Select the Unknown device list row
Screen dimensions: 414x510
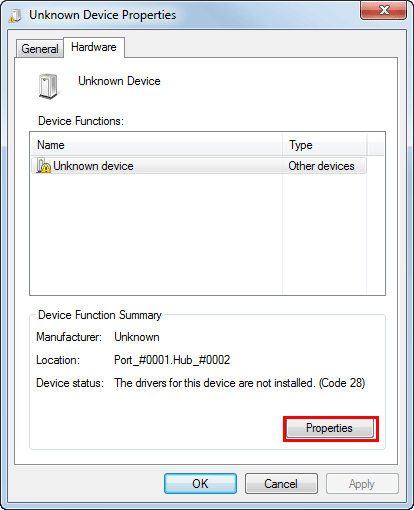pyautogui.click(x=199, y=166)
